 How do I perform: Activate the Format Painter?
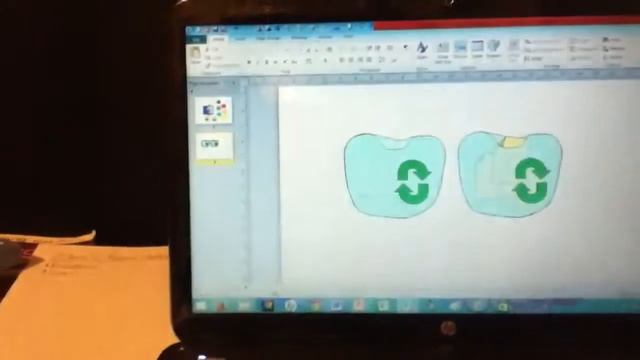pyautogui.click(x=222, y=65)
